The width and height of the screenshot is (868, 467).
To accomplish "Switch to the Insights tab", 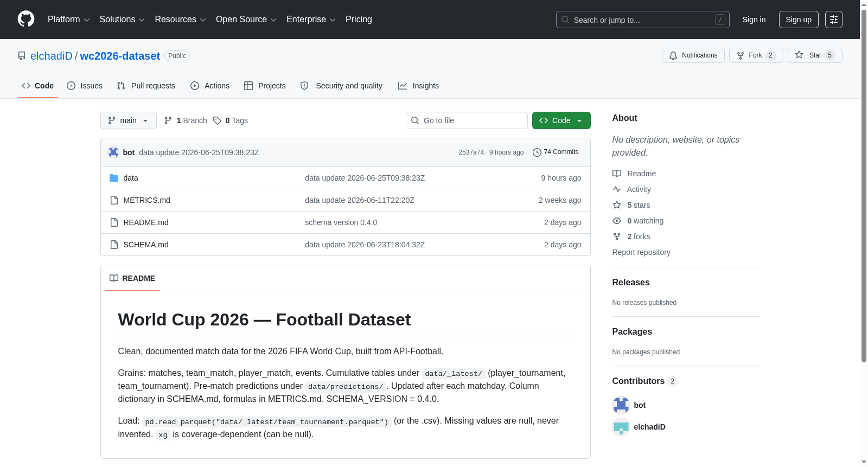I will [x=418, y=86].
